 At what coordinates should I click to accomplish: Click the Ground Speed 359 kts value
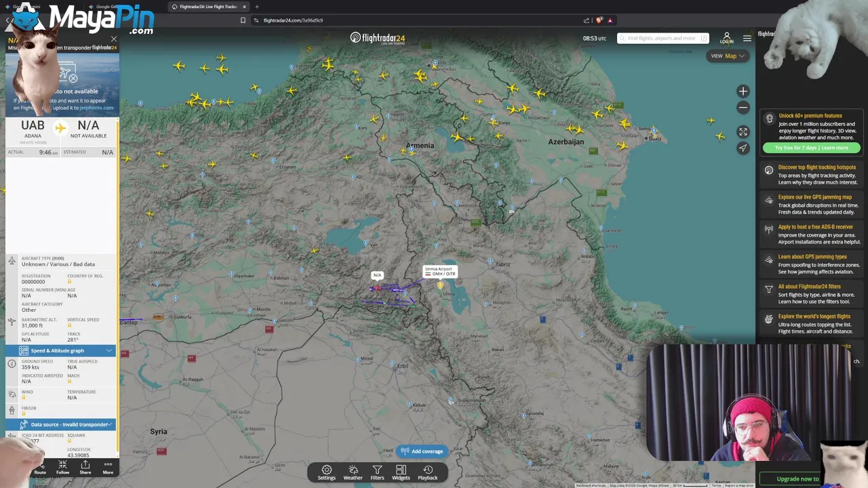pos(31,367)
